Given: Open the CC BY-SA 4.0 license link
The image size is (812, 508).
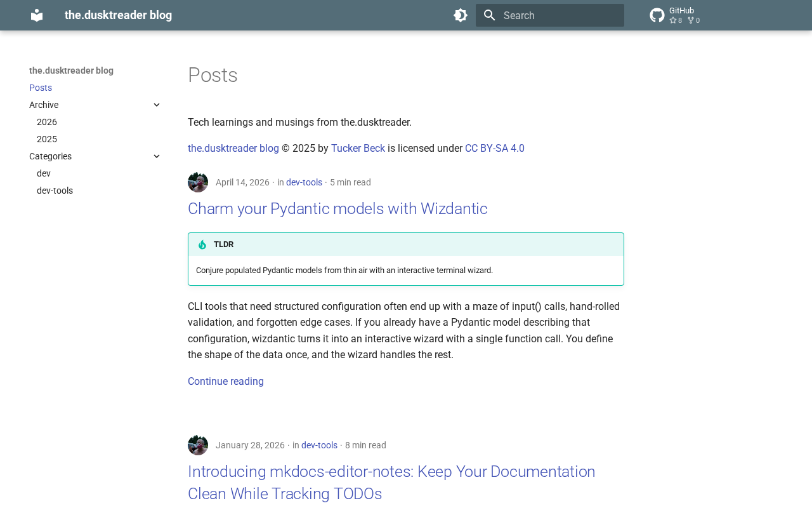Looking at the screenshot, I should pyautogui.click(x=495, y=149).
